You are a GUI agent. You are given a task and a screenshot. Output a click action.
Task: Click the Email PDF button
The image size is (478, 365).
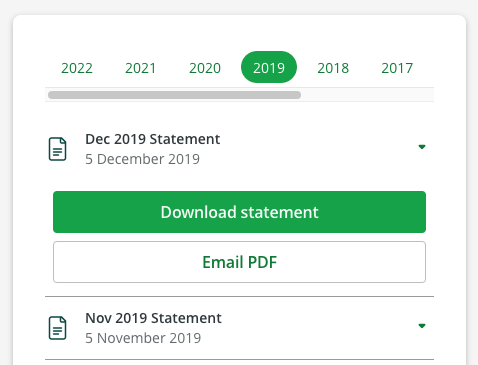point(239,262)
